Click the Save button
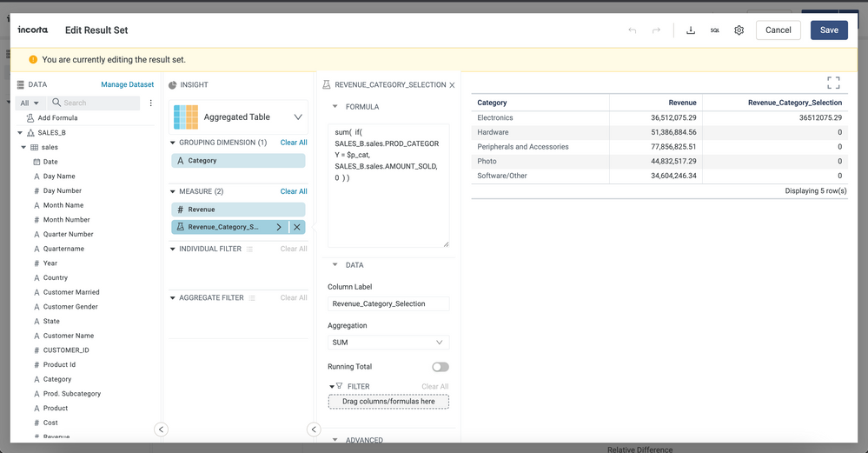The image size is (868, 453). click(x=829, y=30)
